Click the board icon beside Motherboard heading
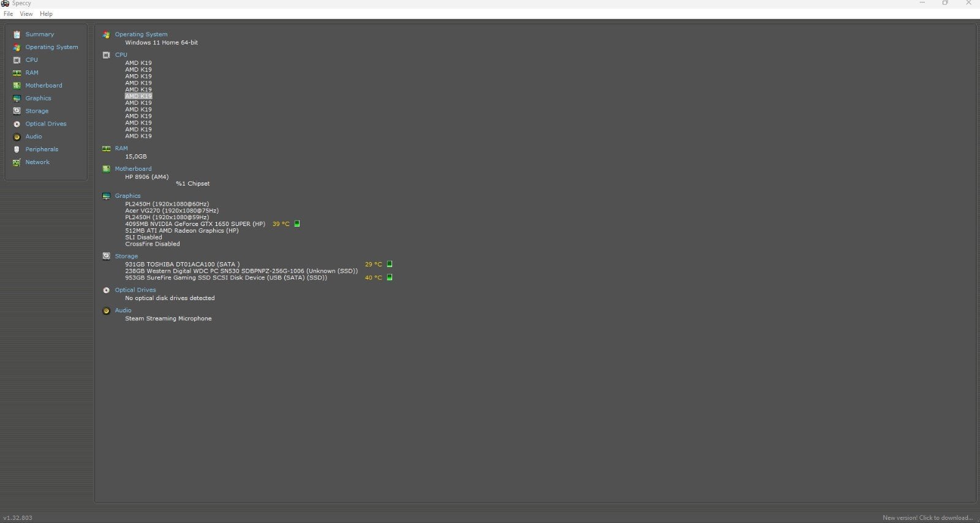The image size is (980, 523). [106, 169]
